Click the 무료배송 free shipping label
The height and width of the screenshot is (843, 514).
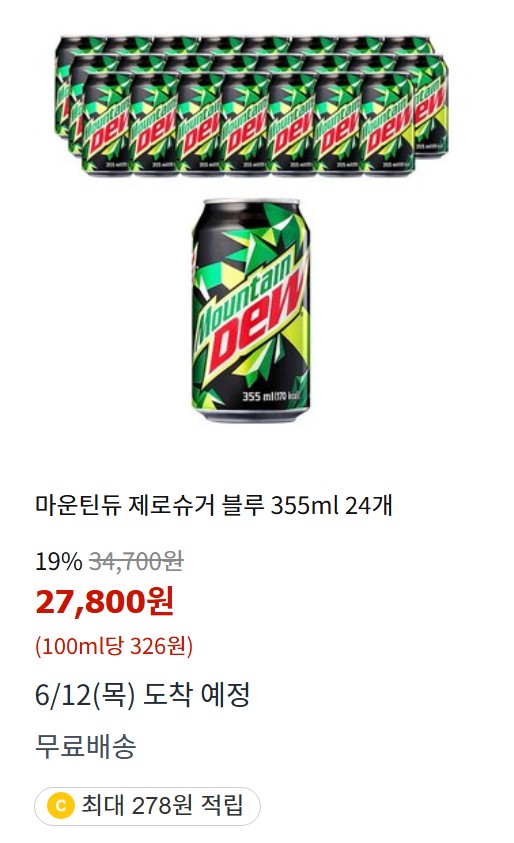point(86,746)
